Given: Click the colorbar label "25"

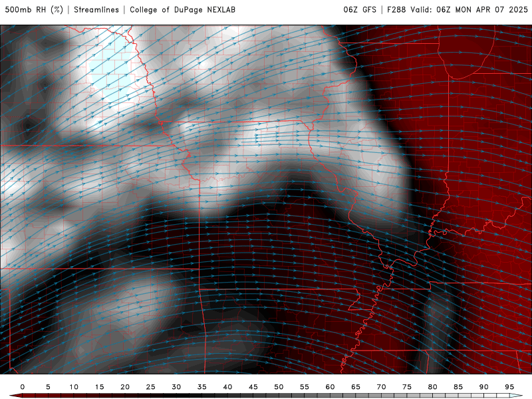Looking at the screenshot, I should 151,387.
